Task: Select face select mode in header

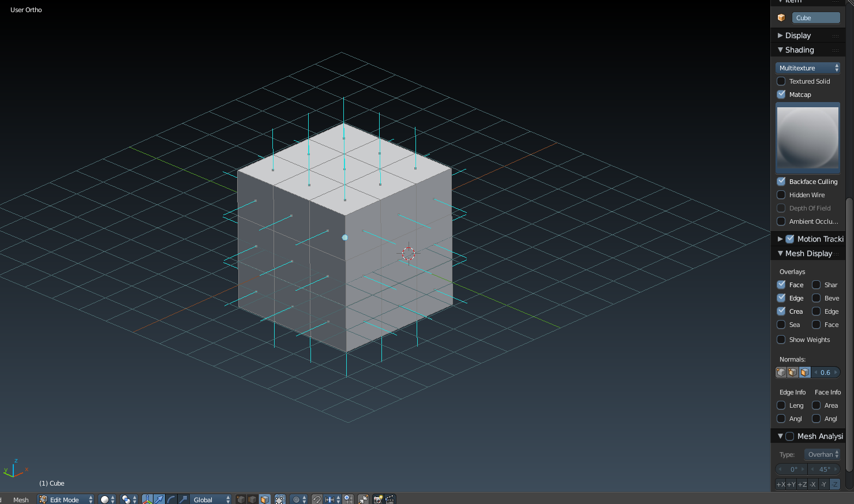Action: point(264,499)
